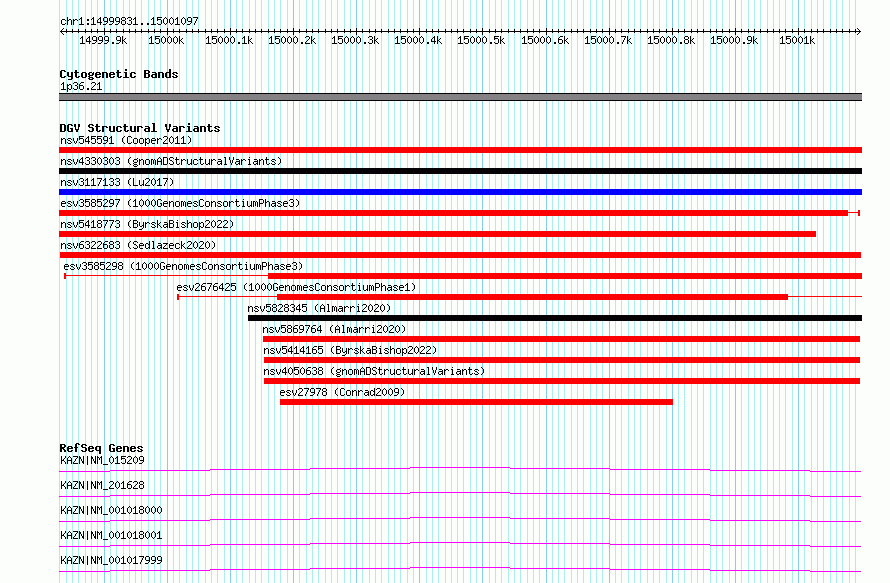Open nsv6322683 (Sedlazeck2020) label
Screen dimensions: 890x583
(x=138, y=245)
